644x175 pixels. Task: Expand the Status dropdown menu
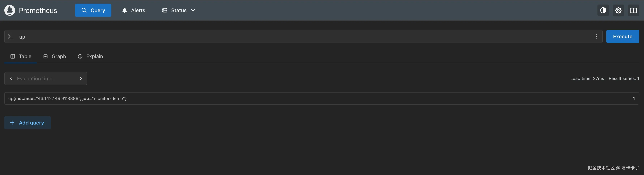(x=179, y=10)
